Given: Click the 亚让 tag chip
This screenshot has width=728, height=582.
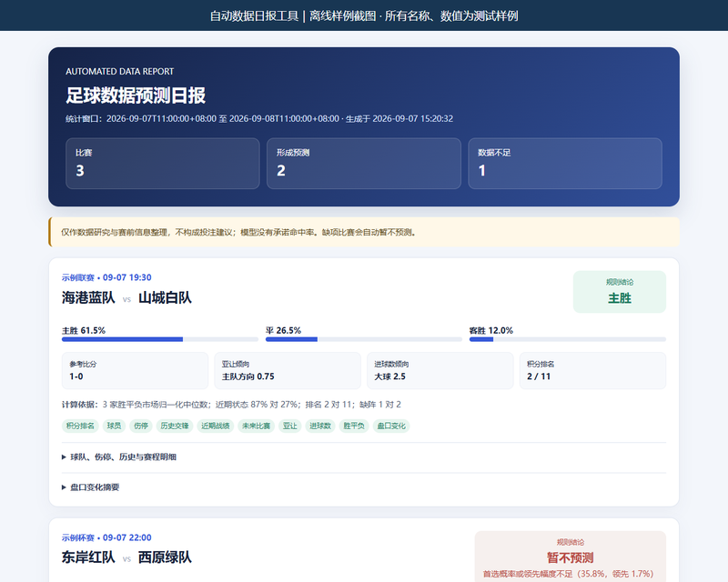Looking at the screenshot, I should click(290, 426).
